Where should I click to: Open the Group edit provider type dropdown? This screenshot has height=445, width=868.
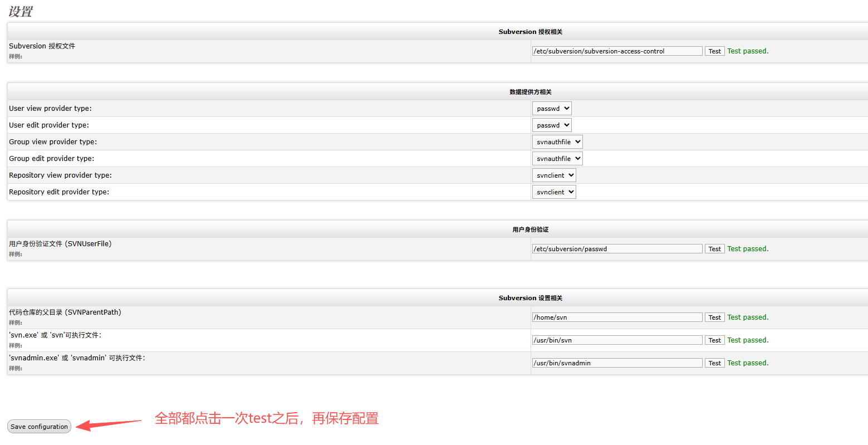pos(557,158)
